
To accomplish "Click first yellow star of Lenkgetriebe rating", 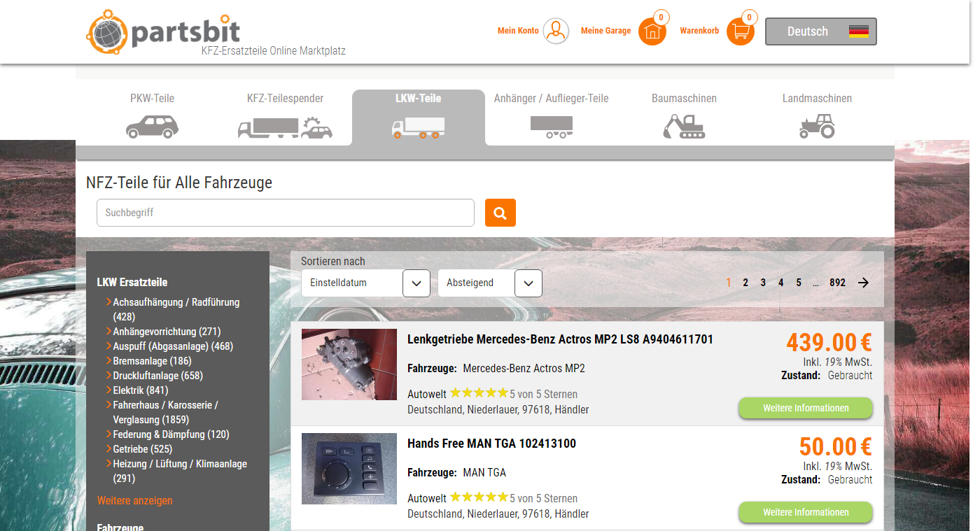I will tap(456, 393).
